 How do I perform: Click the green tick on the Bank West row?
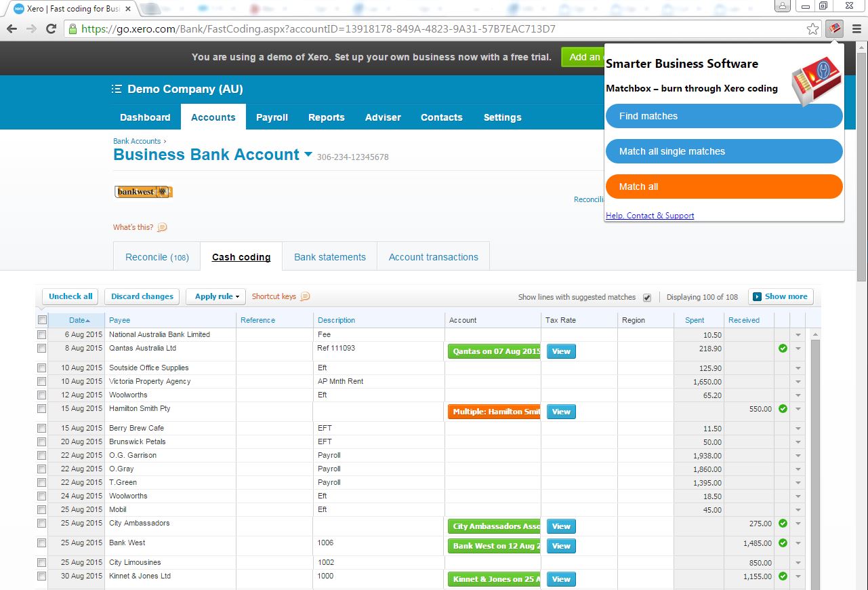(783, 543)
